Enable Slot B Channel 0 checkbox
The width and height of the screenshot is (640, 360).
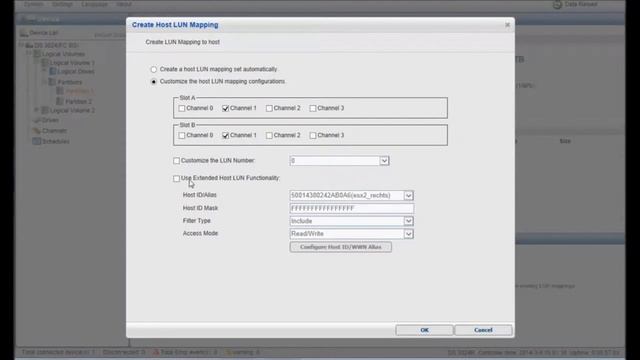point(182,135)
